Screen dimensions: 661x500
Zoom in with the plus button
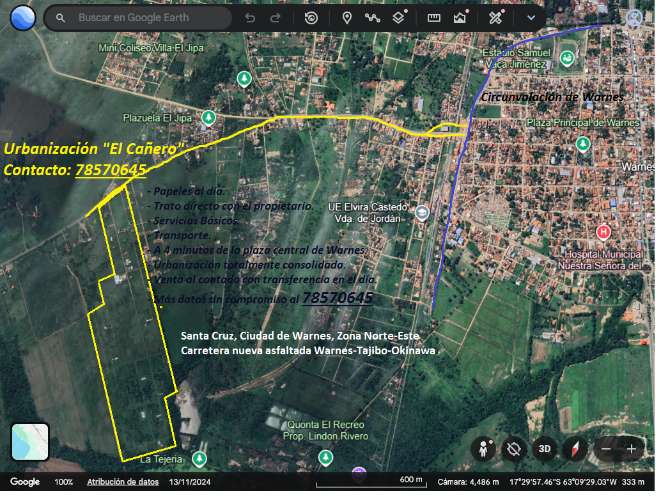tap(631, 449)
